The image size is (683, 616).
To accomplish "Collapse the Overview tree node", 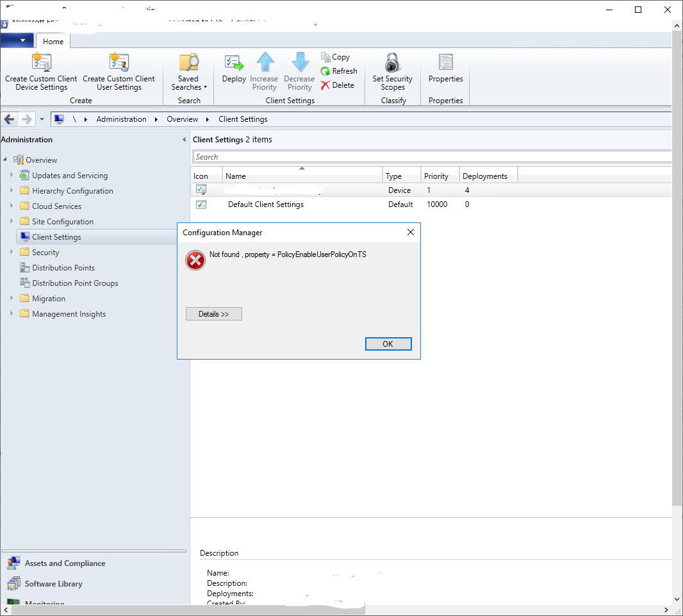I will (4, 160).
